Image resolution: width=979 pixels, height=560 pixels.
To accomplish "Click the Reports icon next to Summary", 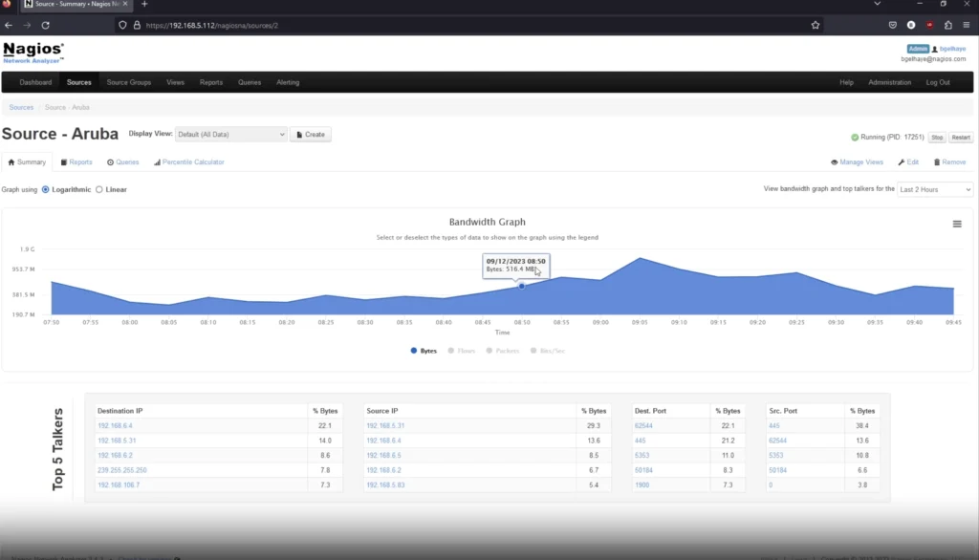I will point(64,162).
